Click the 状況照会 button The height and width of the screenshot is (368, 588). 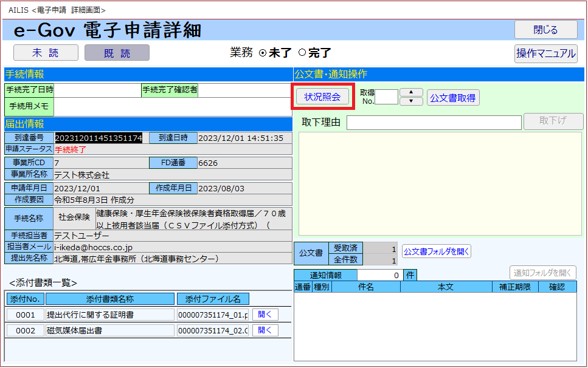(322, 97)
